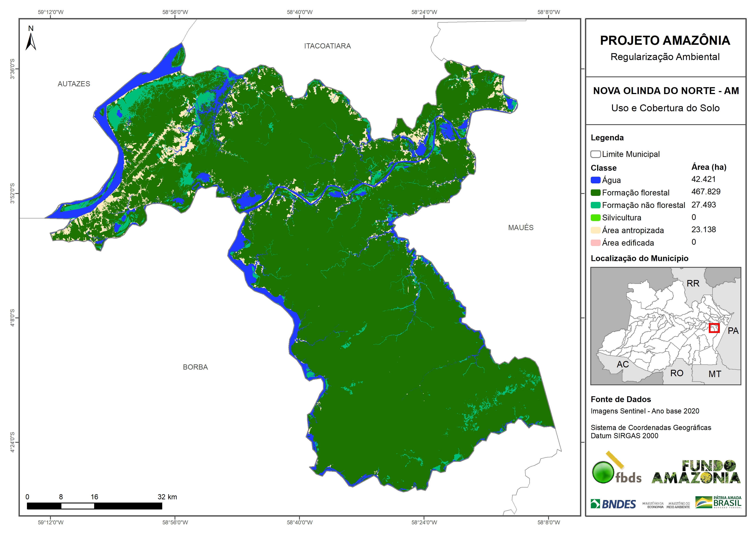Click the Pátria Amada Brasil logo
756x534 pixels.
718,502
